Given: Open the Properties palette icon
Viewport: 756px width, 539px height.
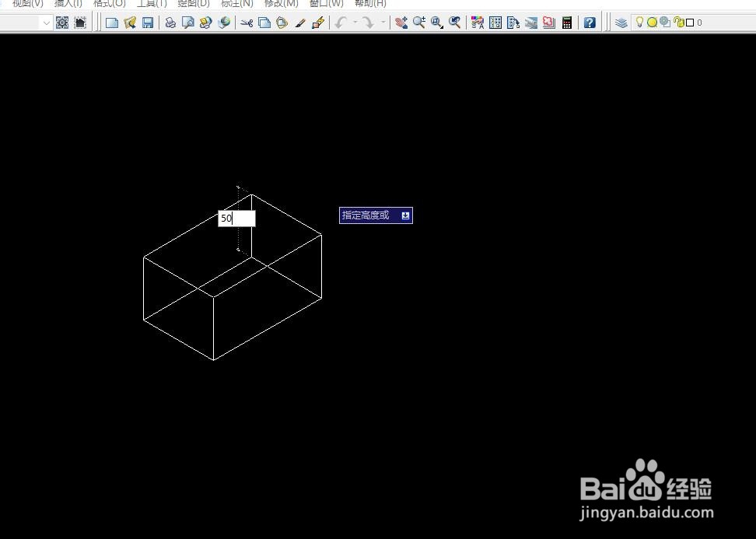Looking at the screenshot, I should 478,23.
